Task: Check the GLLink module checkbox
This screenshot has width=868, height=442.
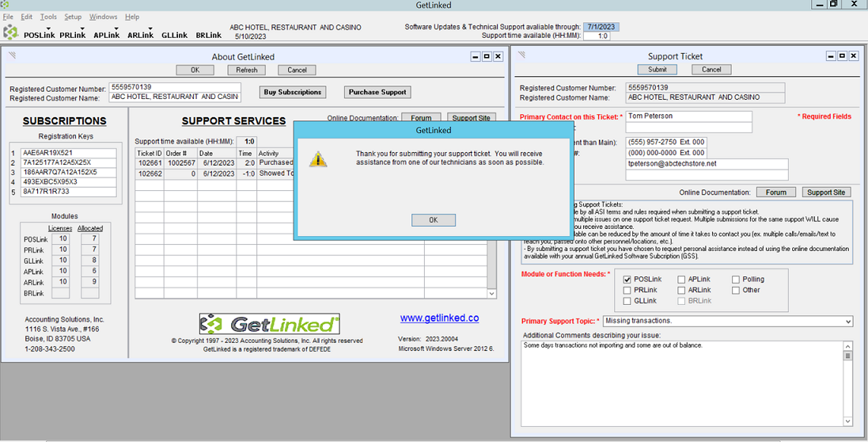Action: [x=627, y=301]
